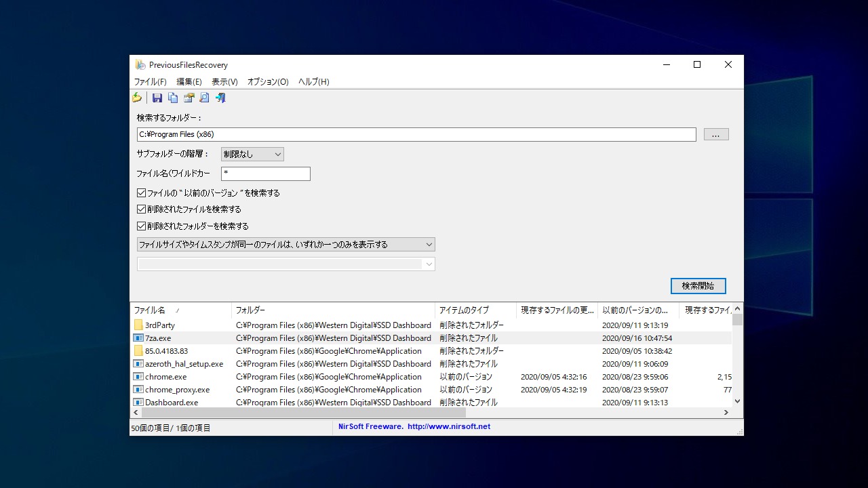
Task: Click the horizontal scrollbar thumb of results
Action: (x=304, y=413)
